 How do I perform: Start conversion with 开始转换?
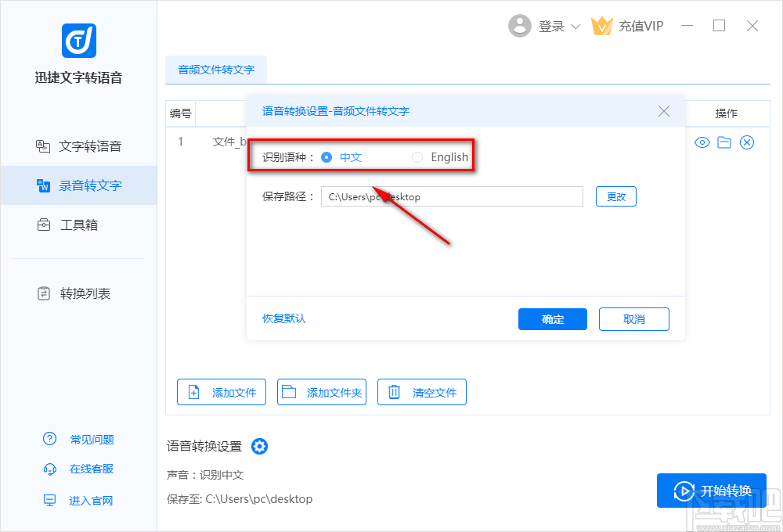tap(712, 491)
